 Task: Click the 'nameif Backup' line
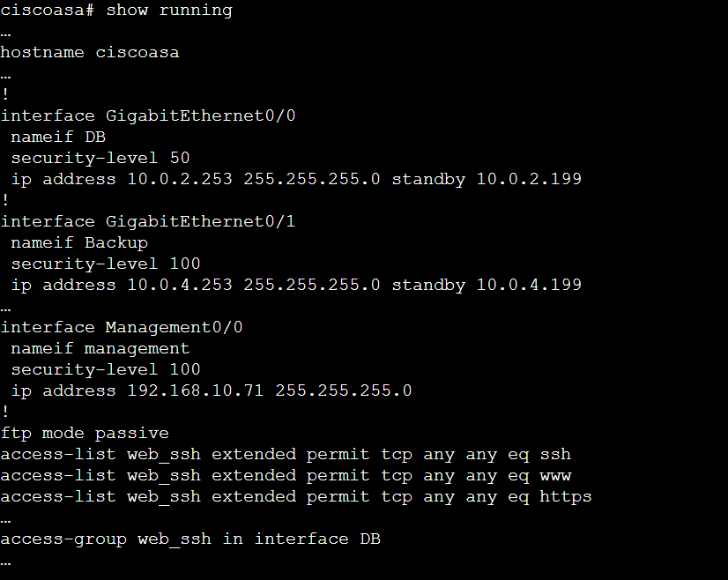click(79, 243)
